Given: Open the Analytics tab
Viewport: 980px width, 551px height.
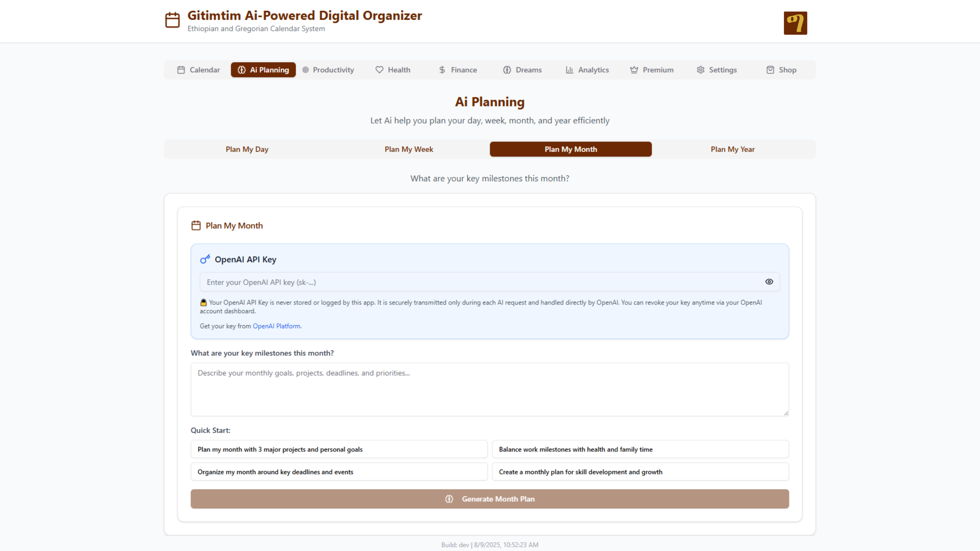Looking at the screenshot, I should [587, 70].
